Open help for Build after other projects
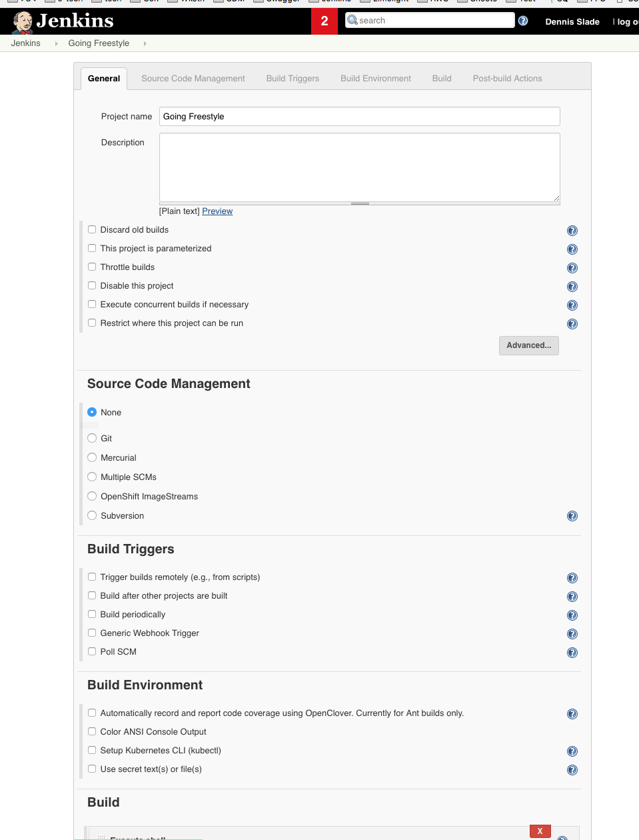 pyautogui.click(x=572, y=597)
